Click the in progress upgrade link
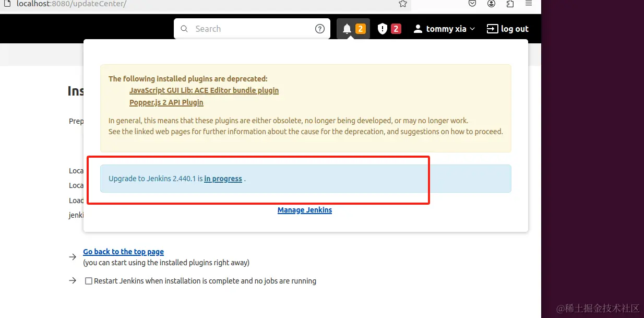 [x=223, y=178]
